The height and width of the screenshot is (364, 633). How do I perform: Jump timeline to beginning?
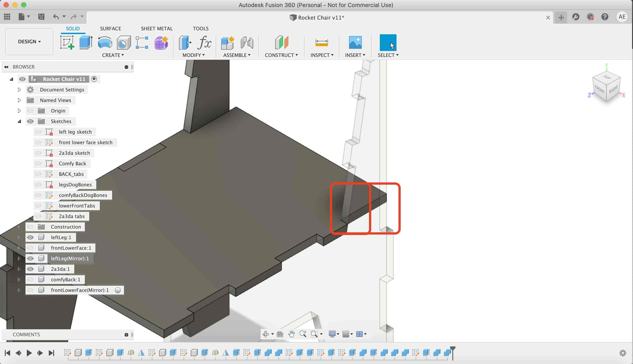point(7,353)
